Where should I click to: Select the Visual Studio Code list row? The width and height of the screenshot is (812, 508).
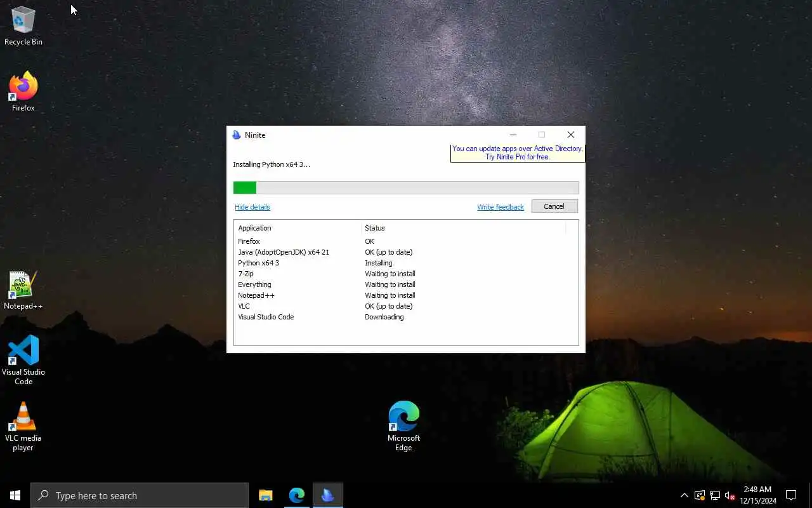(406, 317)
